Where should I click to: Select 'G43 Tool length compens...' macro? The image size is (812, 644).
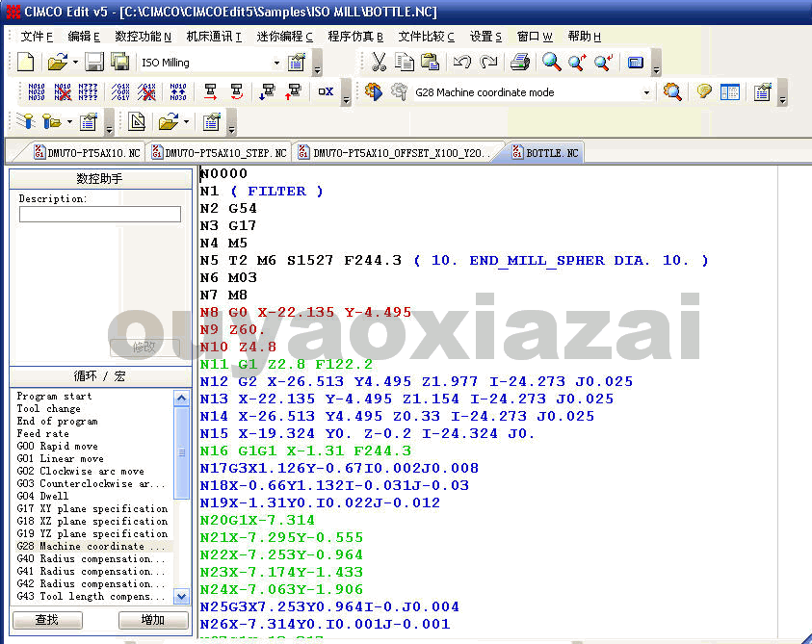pos(91,596)
